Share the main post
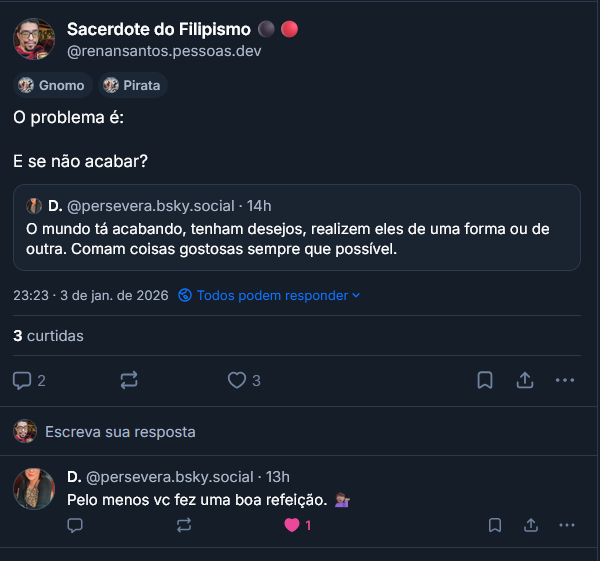600x561 pixels. coord(524,380)
